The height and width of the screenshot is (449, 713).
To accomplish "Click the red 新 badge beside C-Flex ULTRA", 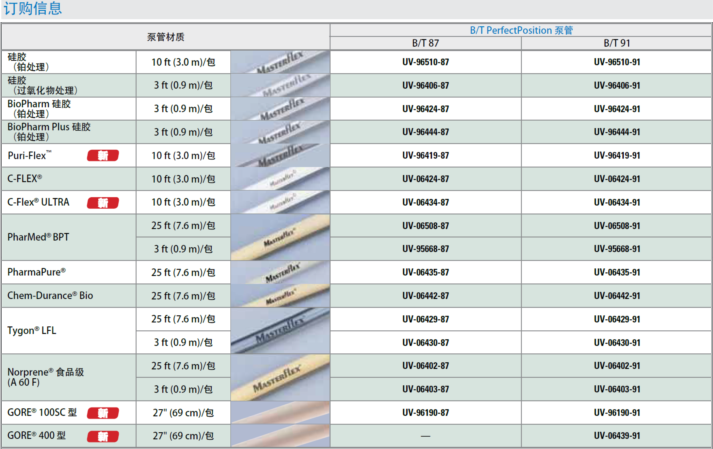I will 103,202.
